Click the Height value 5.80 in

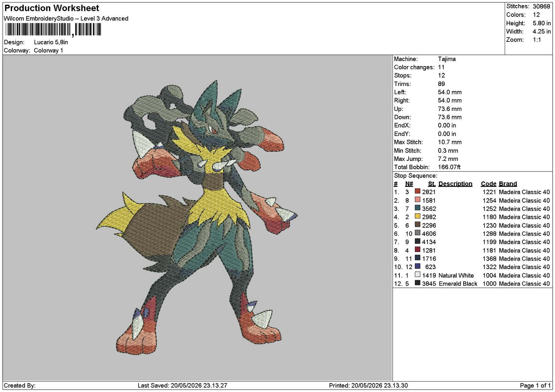tap(542, 23)
